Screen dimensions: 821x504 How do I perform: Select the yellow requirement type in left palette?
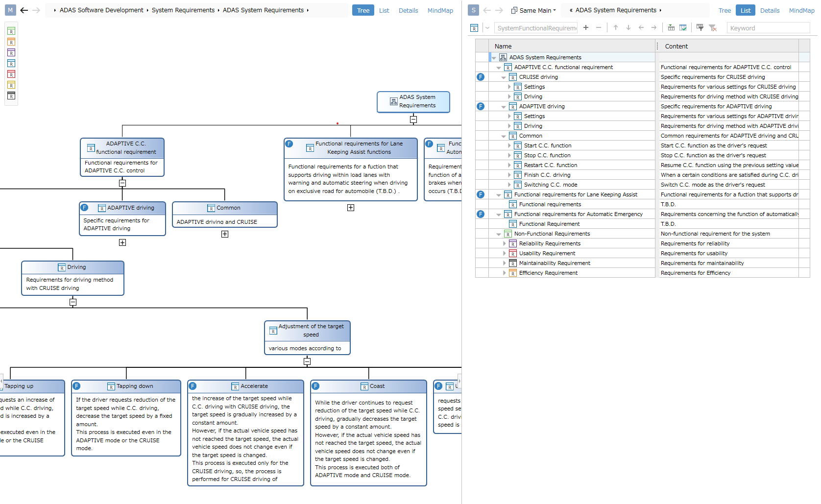pos(11,85)
